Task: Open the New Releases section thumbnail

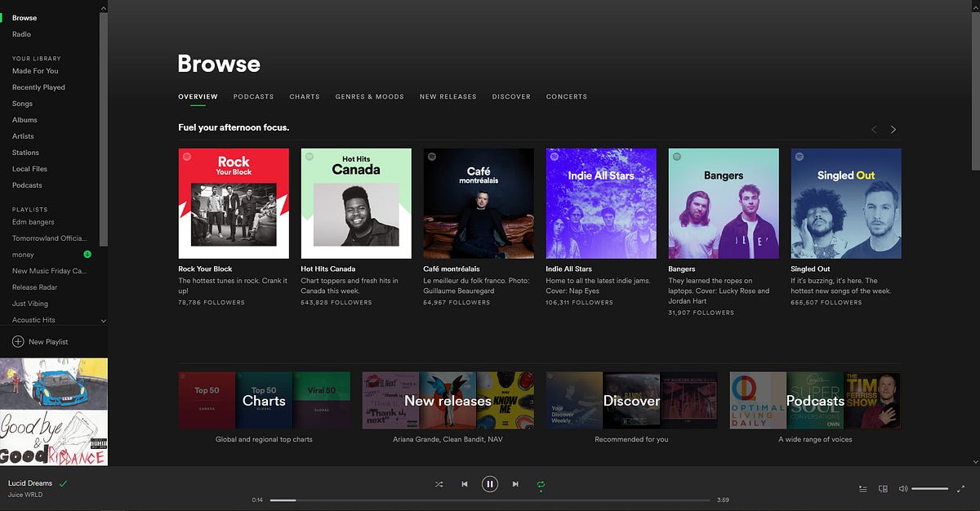Action: point(448,400)
